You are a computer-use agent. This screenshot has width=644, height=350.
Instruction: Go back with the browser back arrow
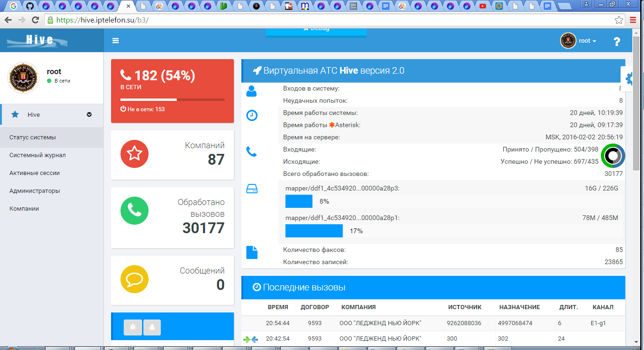click(8, 20)
